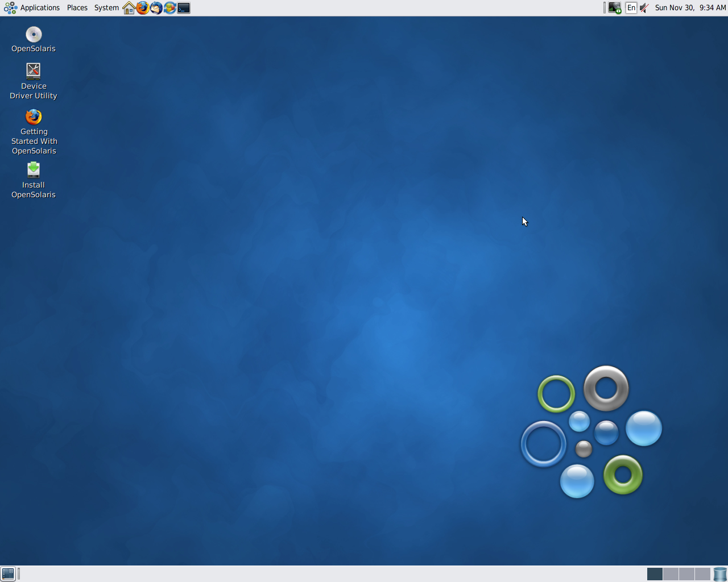Open the System menu
This screenshot has width=728, height=582.
(106, 7)
